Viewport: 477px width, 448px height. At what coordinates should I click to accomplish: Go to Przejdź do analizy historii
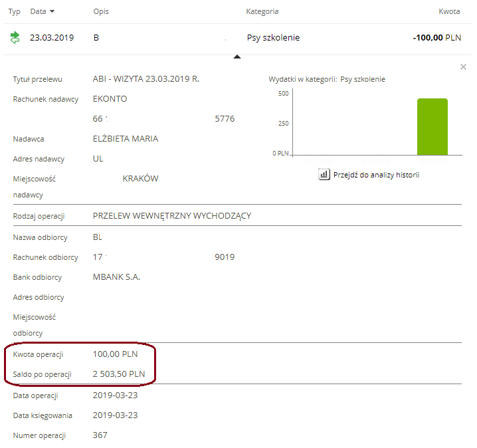tap(376, 175)
